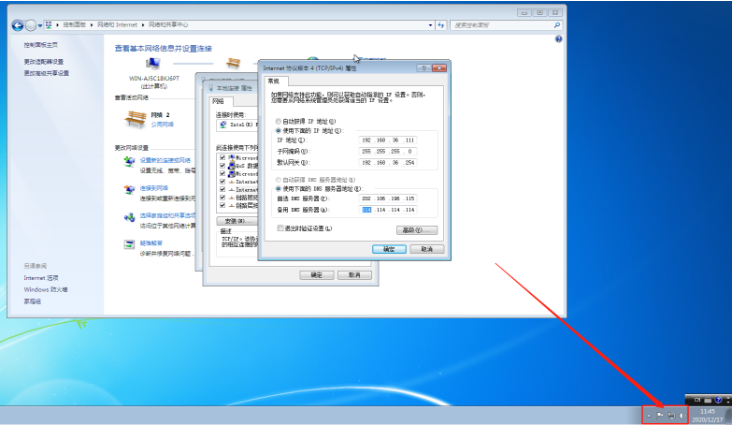
Task: Click the WIN-AJ5C18KJ6PT computer icon
Action: pos(153,64)
